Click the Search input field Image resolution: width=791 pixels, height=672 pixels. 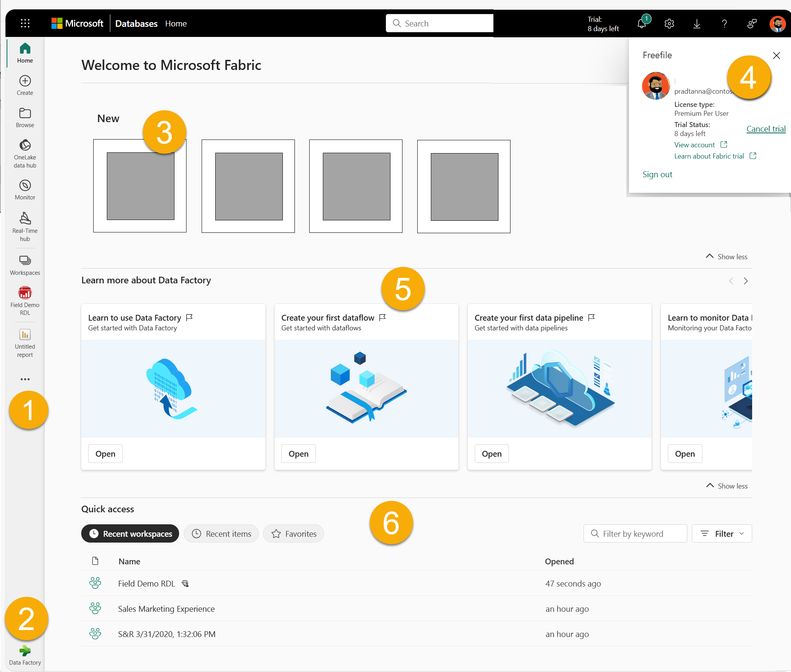(440, 23)
